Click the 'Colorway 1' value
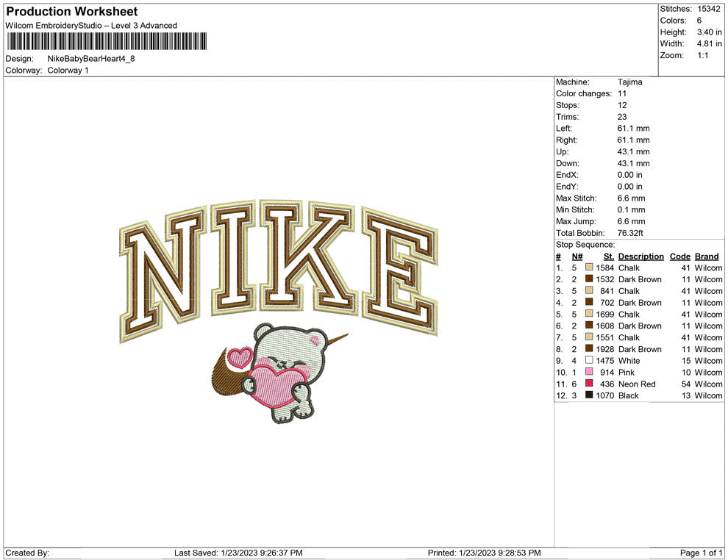 [x=68, y=71]
